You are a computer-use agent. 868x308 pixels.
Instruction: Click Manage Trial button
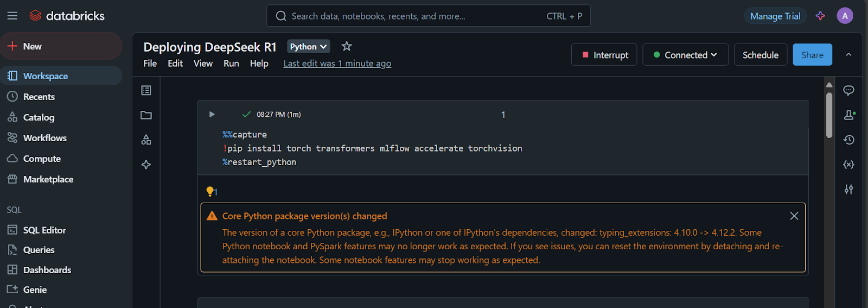[x=775, y=16]
